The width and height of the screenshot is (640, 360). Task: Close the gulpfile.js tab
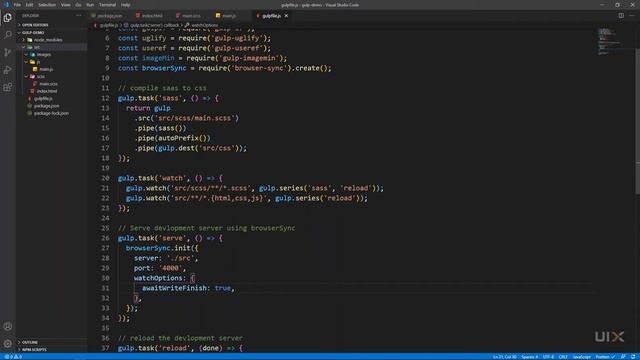click(x=286, y=16)
